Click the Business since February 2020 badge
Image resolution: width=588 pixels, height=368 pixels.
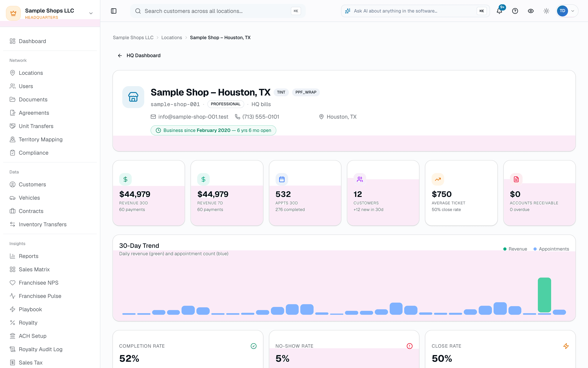(x=213, y=130)
